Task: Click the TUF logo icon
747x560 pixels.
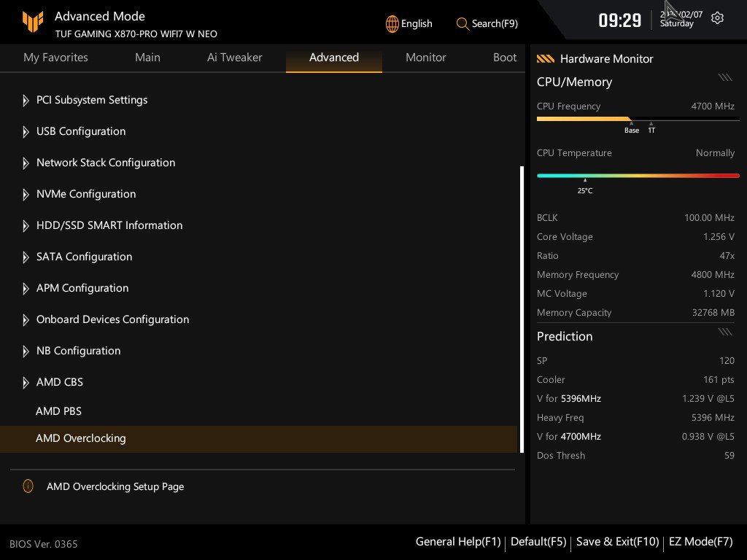Action: pos(32,23)
